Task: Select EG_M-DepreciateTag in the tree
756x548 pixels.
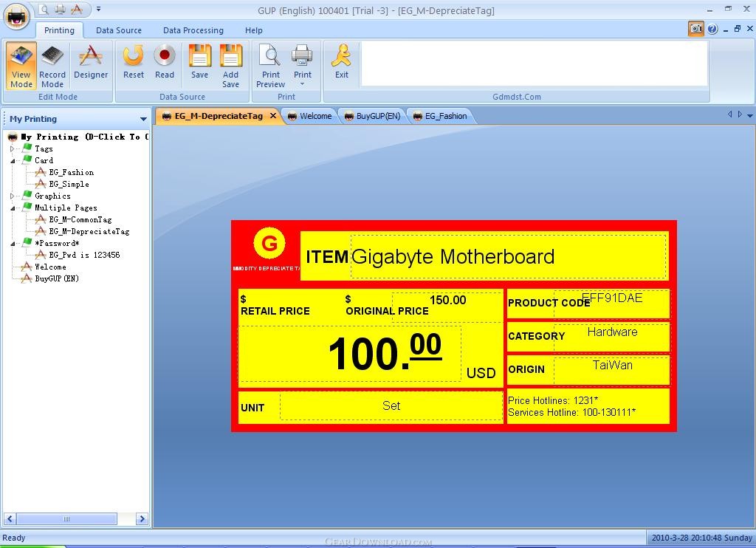Action: coord(89,232)
